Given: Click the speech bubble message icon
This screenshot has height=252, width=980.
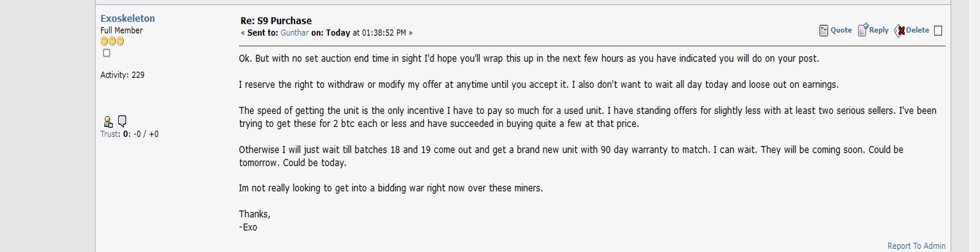Looking at the screenshot, I should coord(122,121).
